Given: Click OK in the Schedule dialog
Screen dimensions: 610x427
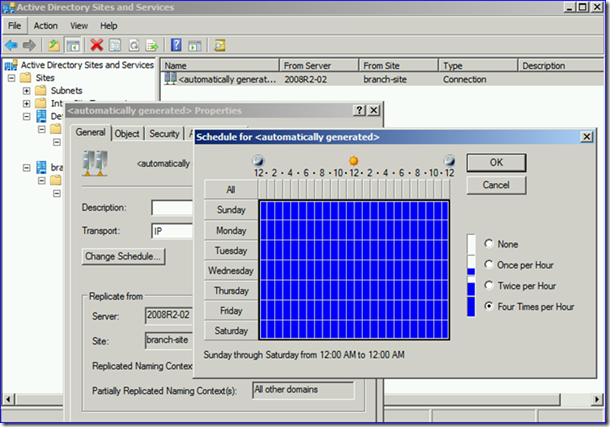Looking at the screenshot, I should tap(496, 163).
